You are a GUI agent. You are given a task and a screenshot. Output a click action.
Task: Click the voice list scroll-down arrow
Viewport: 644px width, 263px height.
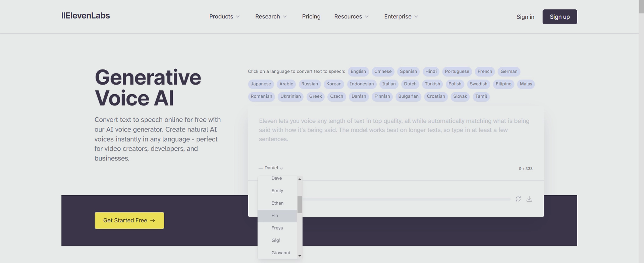pyautogui.click(x=300, y=256)
